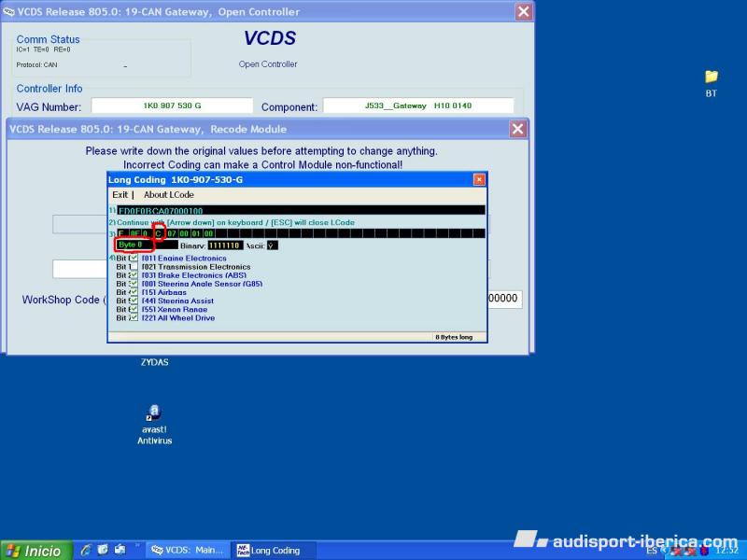
Task: Toggle Bit 2 Brake Electronics (ABS) checkbox
Action: click(134, 275)
